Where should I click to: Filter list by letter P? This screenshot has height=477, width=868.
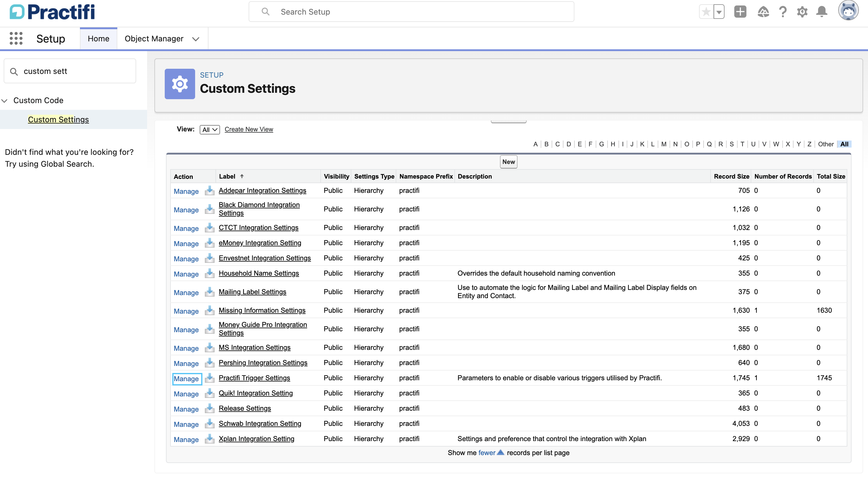click(698, 144)
